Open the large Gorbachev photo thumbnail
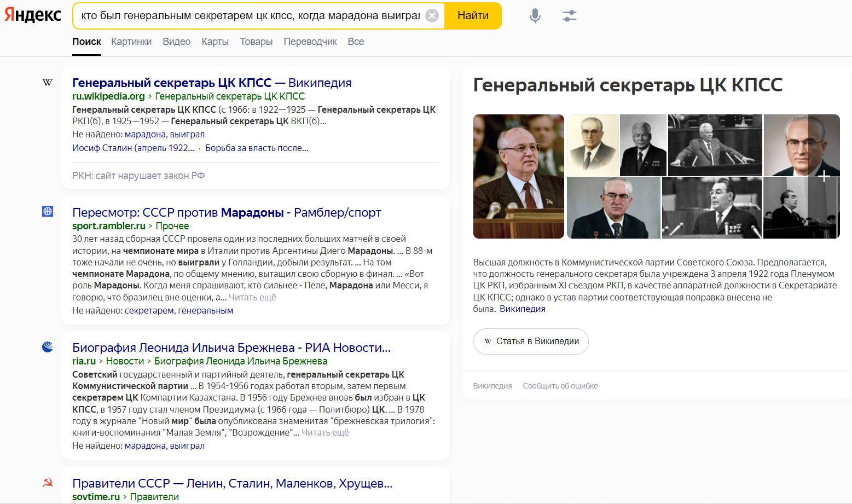The image size is (852, 504). (x=519, y=176)
